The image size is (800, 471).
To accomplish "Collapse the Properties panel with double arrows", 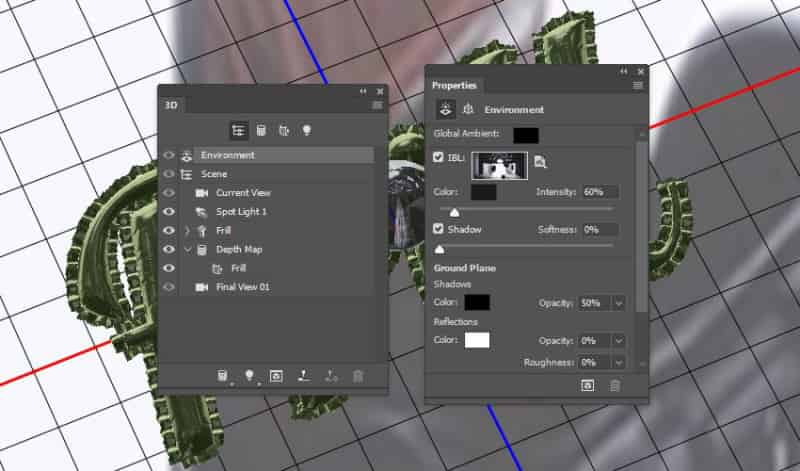I will pyautogui.click(x=624, y=71).
